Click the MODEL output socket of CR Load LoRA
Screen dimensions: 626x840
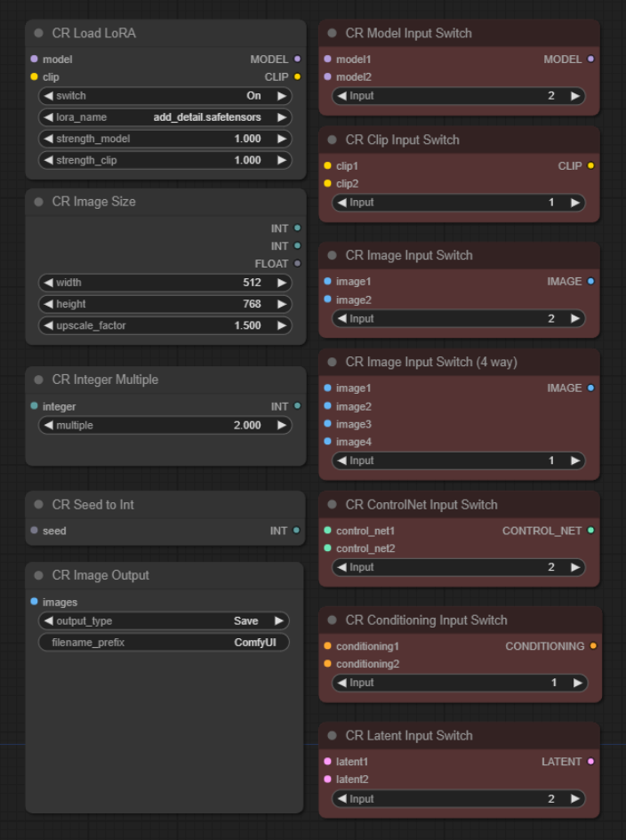[298, 59]
